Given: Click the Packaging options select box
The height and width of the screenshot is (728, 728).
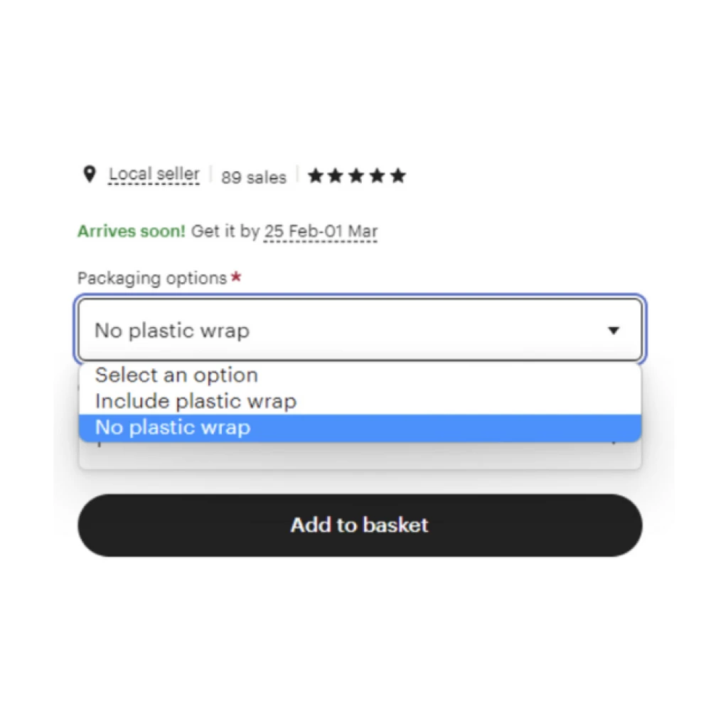Looking at the screenshot, I should (x=360, y=330).
